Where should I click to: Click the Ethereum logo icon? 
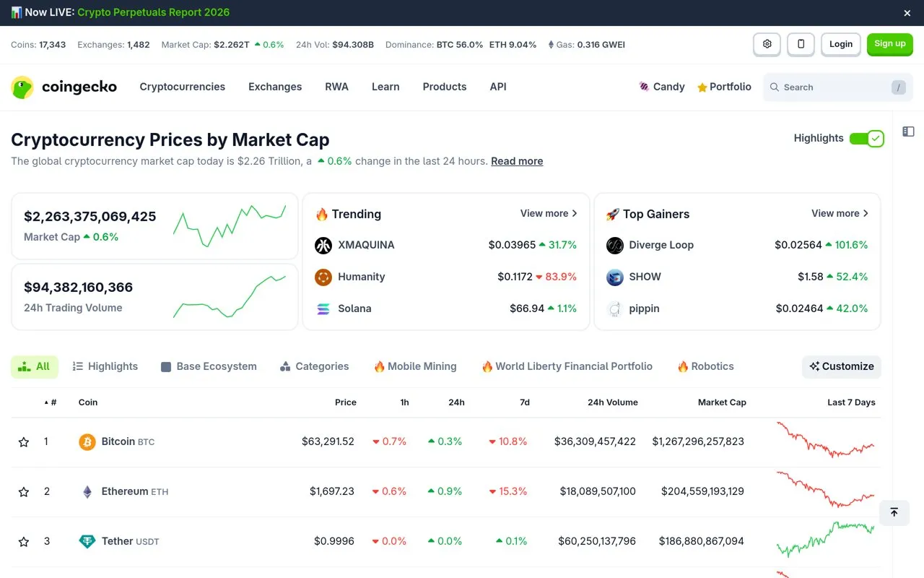click(87, 492)
